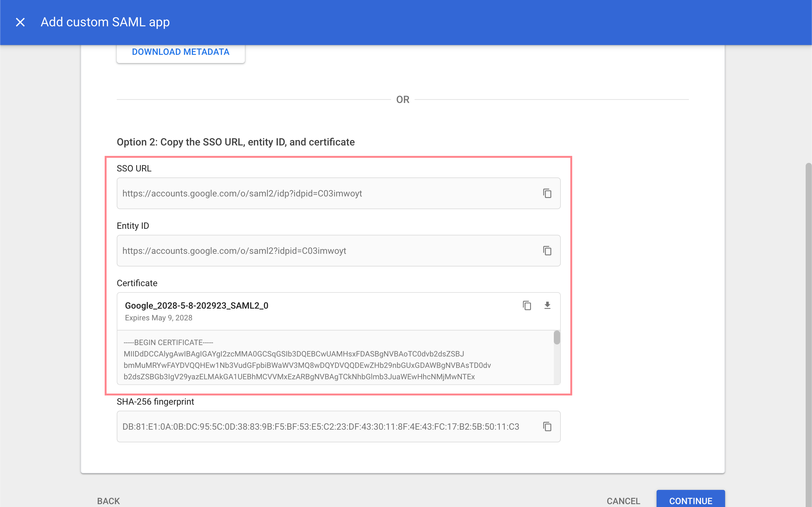Image resolution: width=812 pixels, height=507 pixels.
Task: Click the Option 2 section heading
Action: pyautogui.click(x=236, y=142)
